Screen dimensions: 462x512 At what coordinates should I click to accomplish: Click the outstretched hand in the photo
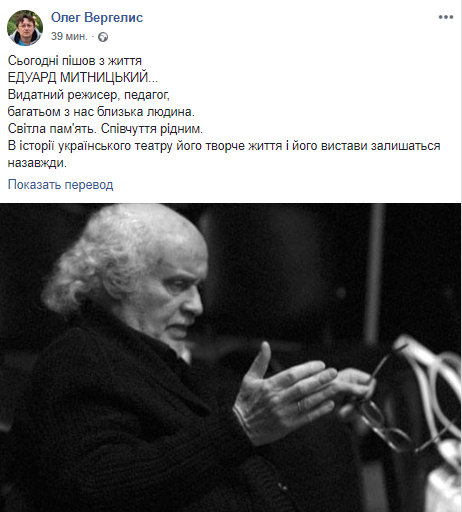click(x=287, y=393)
